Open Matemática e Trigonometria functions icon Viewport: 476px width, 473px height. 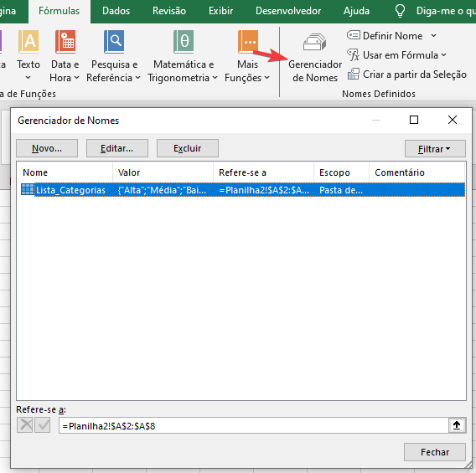click(x=184, y=42)
